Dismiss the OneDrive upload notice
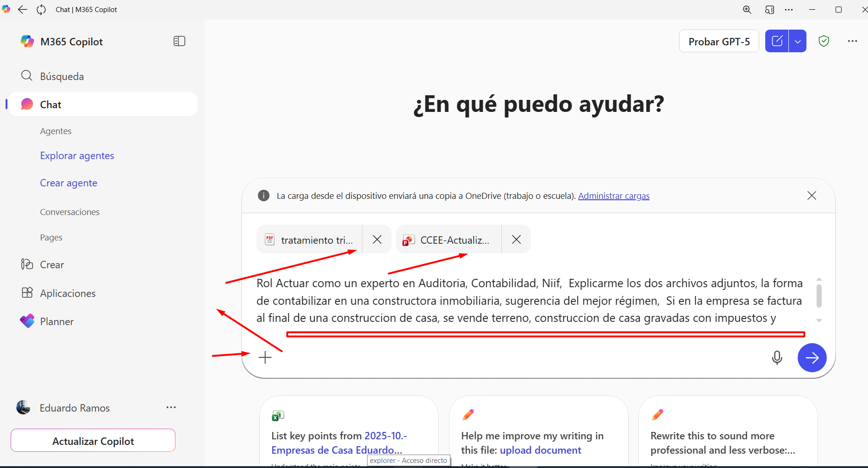The image size is (868, 468). pos(812,196)
